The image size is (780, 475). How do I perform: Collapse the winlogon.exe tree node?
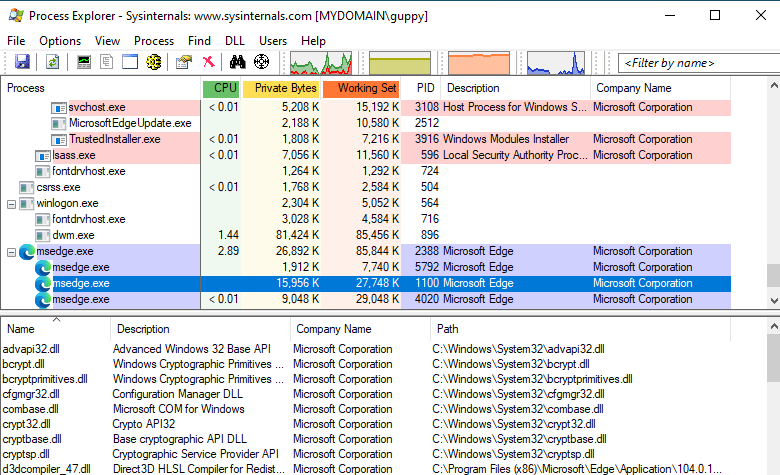[11, 204]
